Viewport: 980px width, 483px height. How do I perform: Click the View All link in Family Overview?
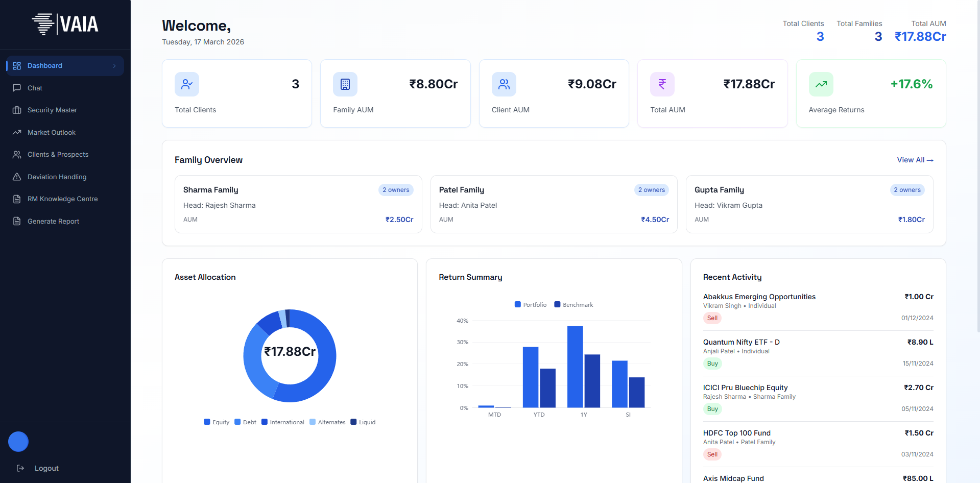[x=915, y=160]
